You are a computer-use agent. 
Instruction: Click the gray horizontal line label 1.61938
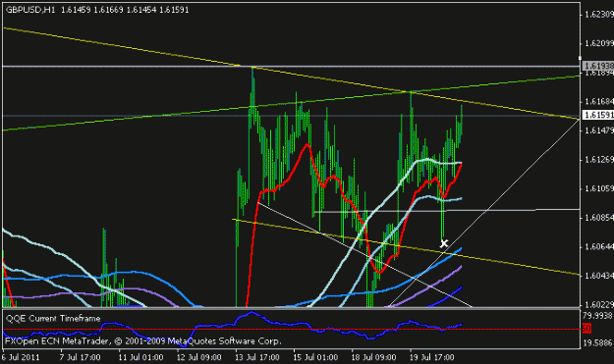(598, 66)
